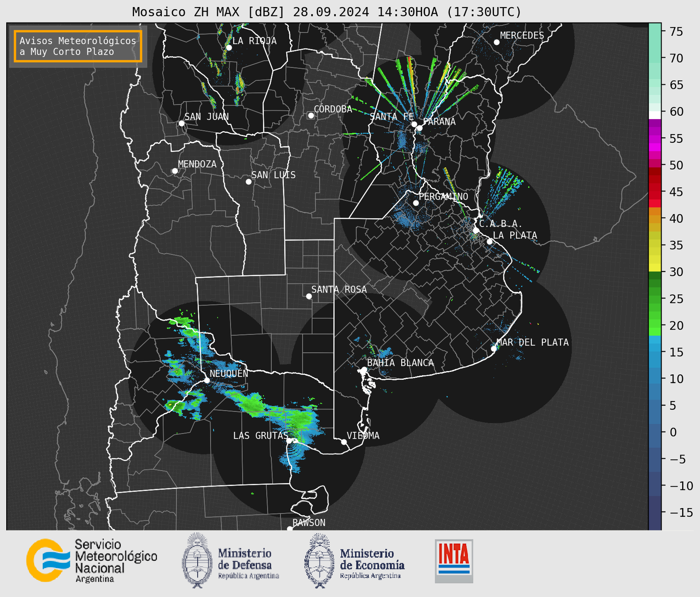Click the Servicio Meteorológico Nacional logo
Screen dimensions: 700x597
(92, 561)
